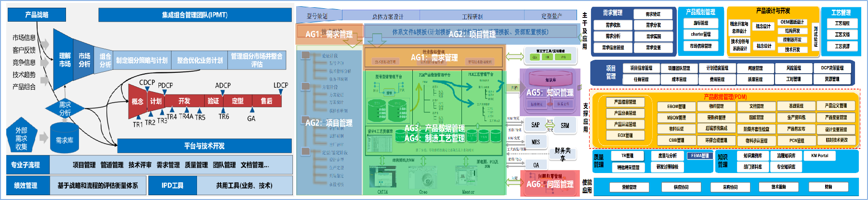Click the 专业子流程 label box
Viewport: 868px width, 200px height.
28,165
